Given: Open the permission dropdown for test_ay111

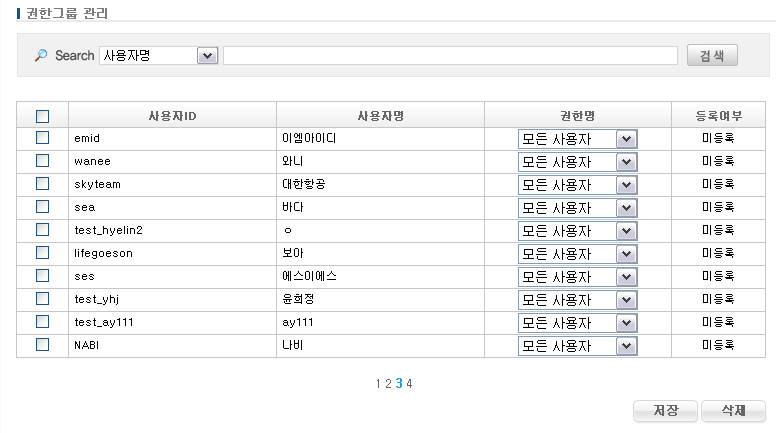Looking at the screenshot, I should click(627, 323).
